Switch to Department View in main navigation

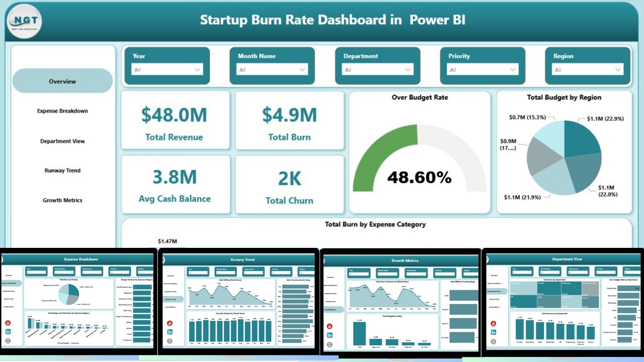tap(62, 141)
